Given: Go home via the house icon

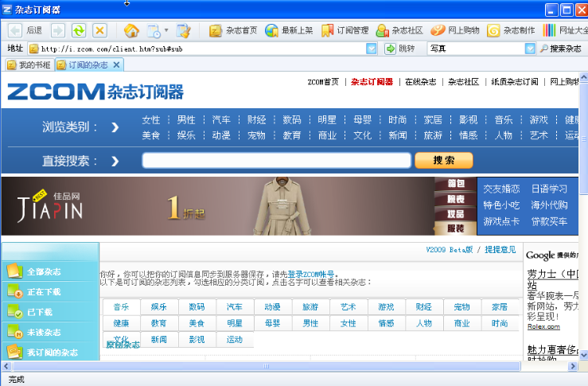Looking at the screenshot, I should point(131,30).
